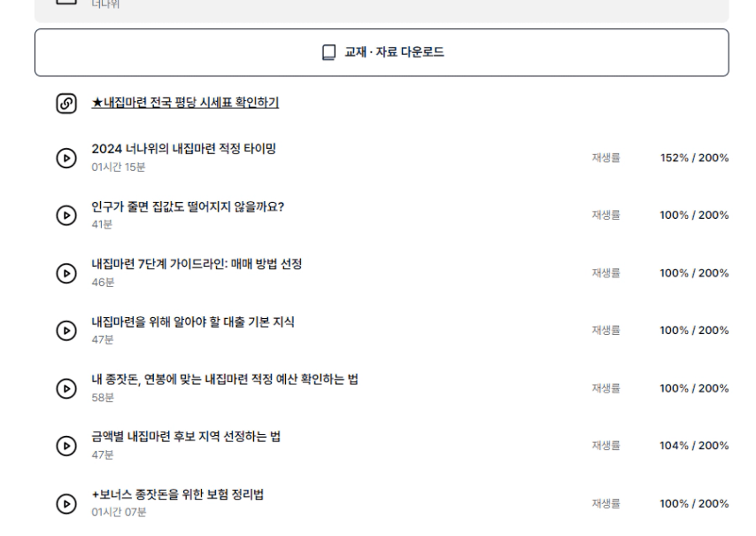Viewport: 756px width, 536px height.
Task: Play icon for 대출 기본 지식 lecture
Action: click(x=66, y=330)
